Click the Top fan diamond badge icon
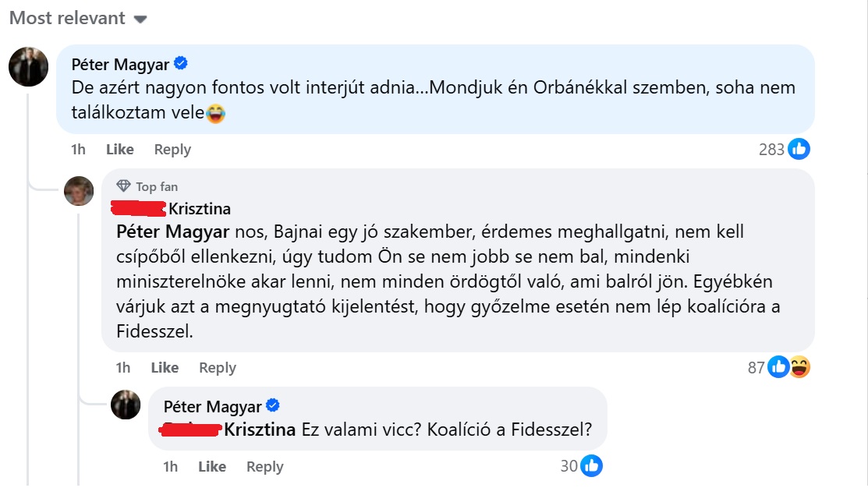Image resolution: width=868 pixels, height=502 pixels. [x=123, y=186]
